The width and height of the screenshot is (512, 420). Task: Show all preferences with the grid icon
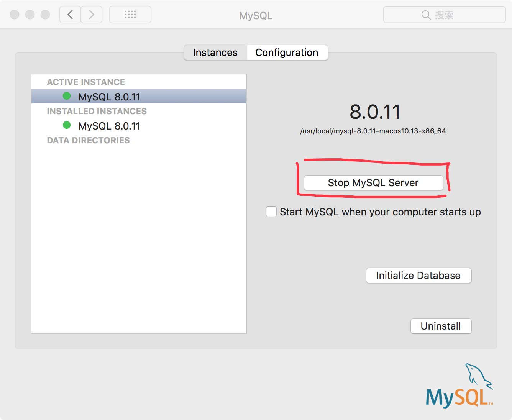pos(130,15)
